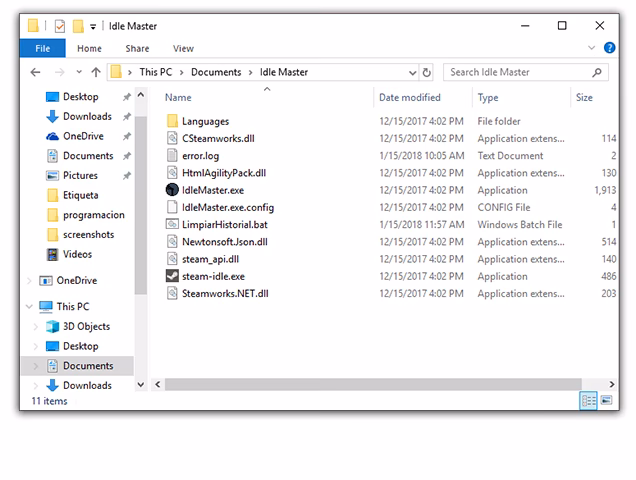Select the error.log file icon
The image size is (636, 480).
(172, 155)
